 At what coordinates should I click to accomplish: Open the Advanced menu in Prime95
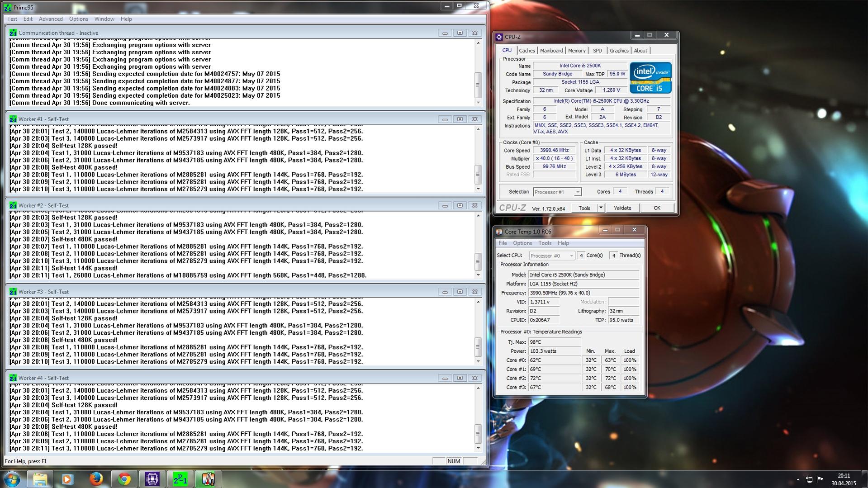[x=51, y=19]
